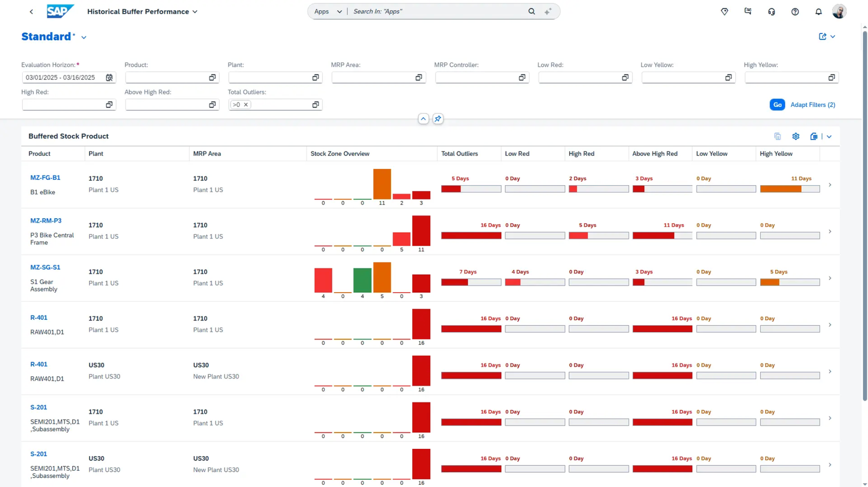868x487 pixels.
Task: Collapse the filter header panel
Action: pos(423,119)
